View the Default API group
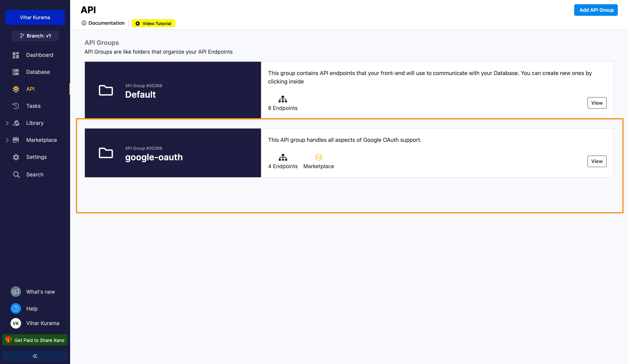Viewport: 628px width, 364px height. [597, 103]
